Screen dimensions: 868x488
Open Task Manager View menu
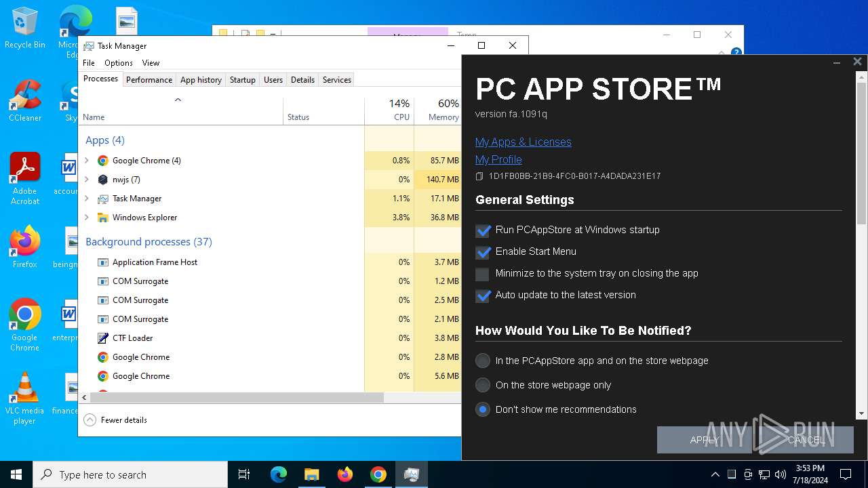click(151, 63)
